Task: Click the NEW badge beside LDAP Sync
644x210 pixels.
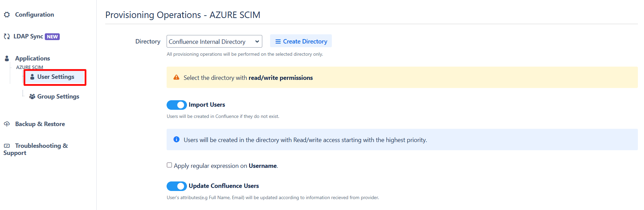Action: coord(52,37)
